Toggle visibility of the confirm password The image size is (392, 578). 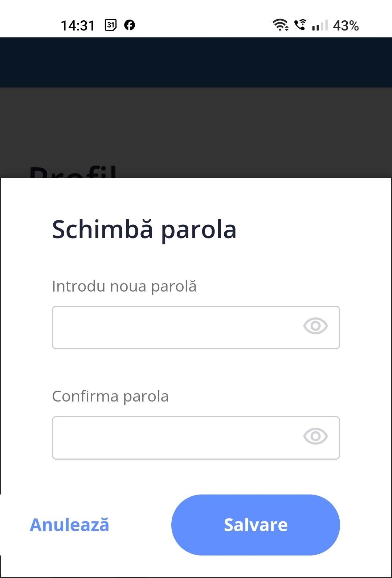pos(315,436)
